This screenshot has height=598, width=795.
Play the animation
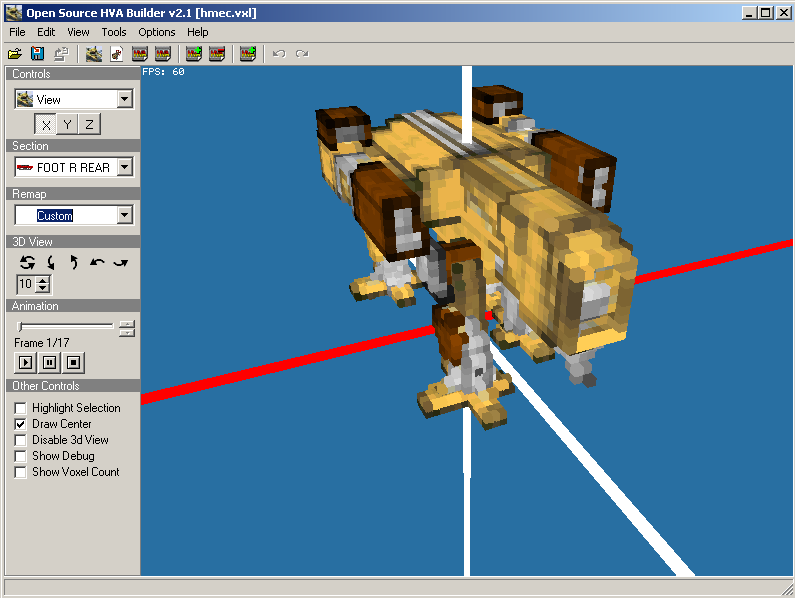[25, 362]
